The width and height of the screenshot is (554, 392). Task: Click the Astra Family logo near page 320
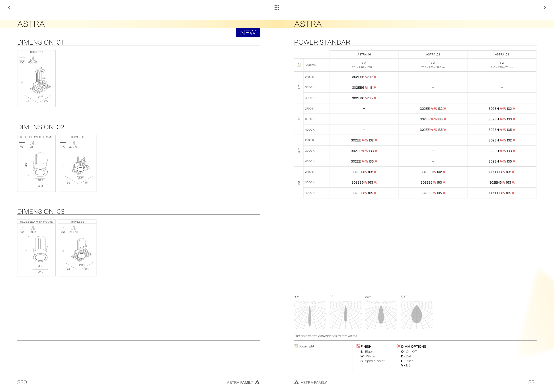pyautogui.click(x=257, y=382)
